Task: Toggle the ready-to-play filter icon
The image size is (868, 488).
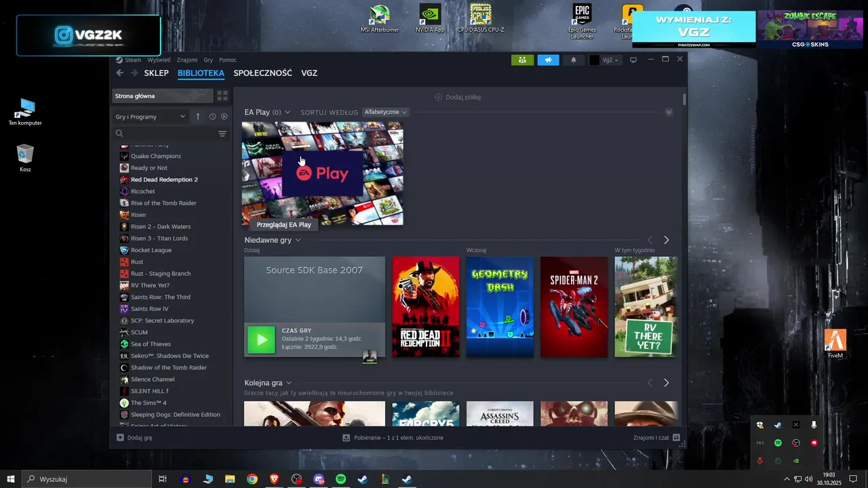Action: (224, 117)
